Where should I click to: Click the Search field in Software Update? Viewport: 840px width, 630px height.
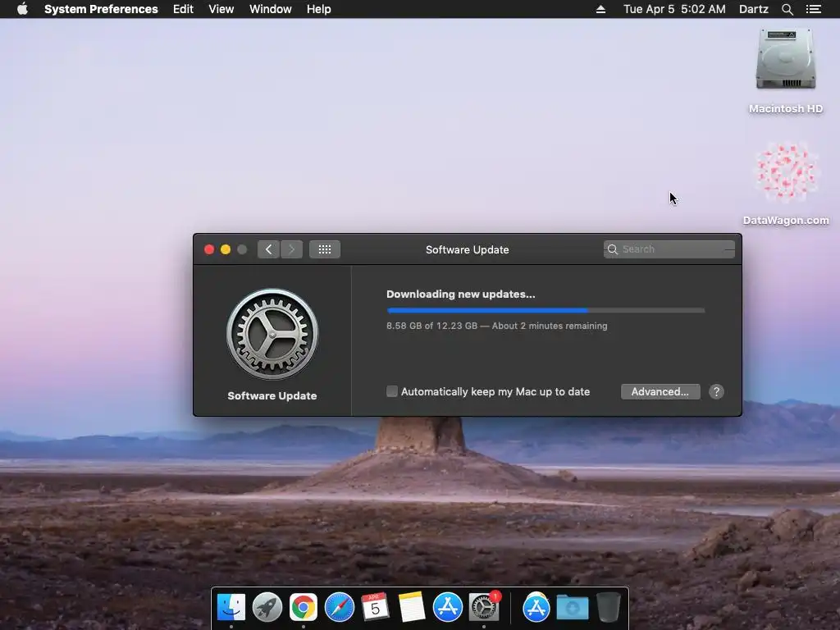tap(669, 249)
